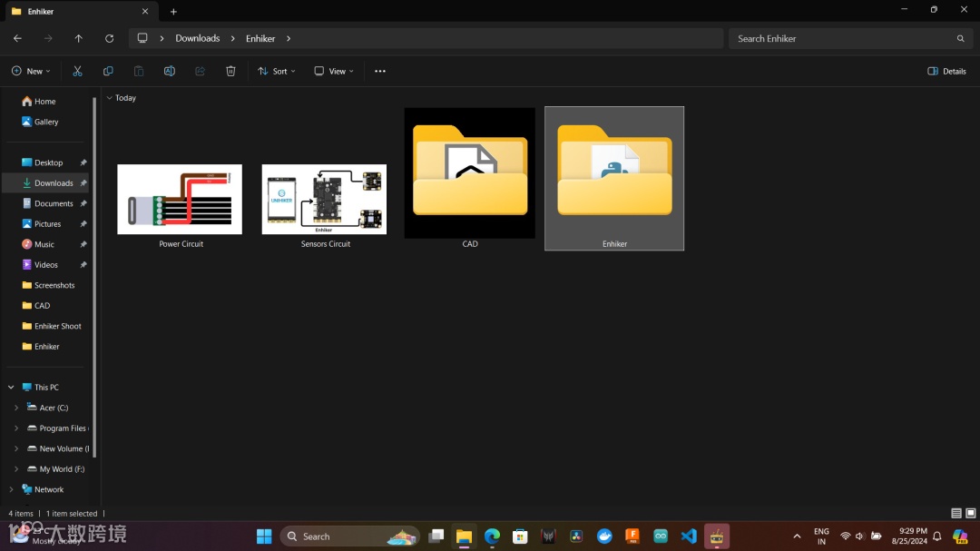Select Documents in the sidebar

(x=54, y=203)
